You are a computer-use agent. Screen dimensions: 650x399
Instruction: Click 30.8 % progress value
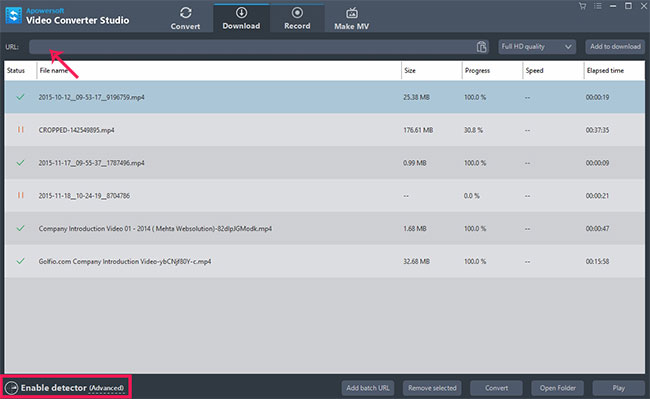pos(473,130)
